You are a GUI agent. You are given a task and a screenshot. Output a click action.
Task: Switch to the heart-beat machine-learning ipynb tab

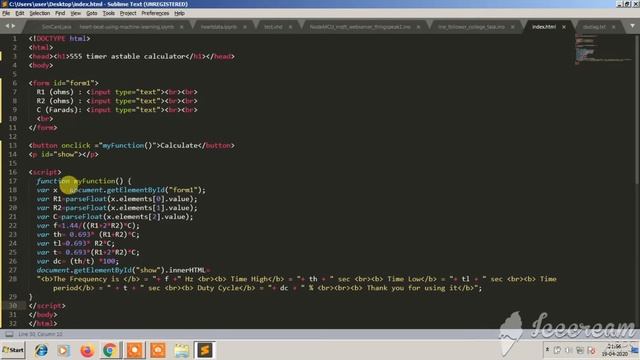127,27
